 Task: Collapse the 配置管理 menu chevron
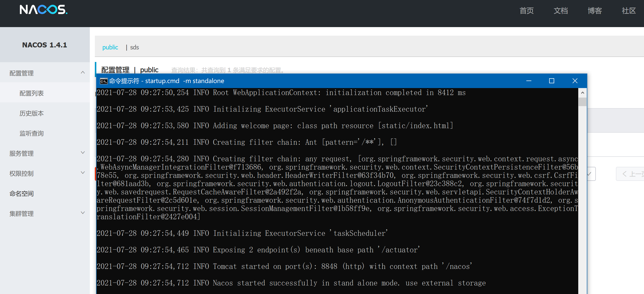coord(83,73)
